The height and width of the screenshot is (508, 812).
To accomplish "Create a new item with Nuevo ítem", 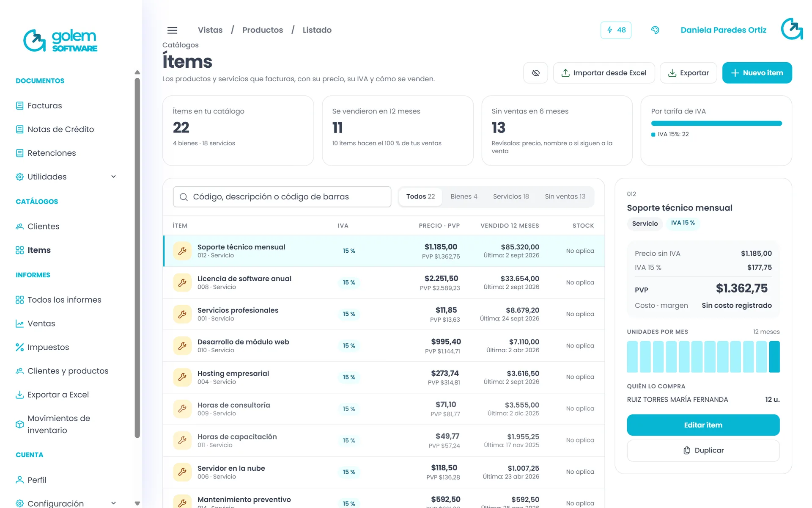I will 757,73.
